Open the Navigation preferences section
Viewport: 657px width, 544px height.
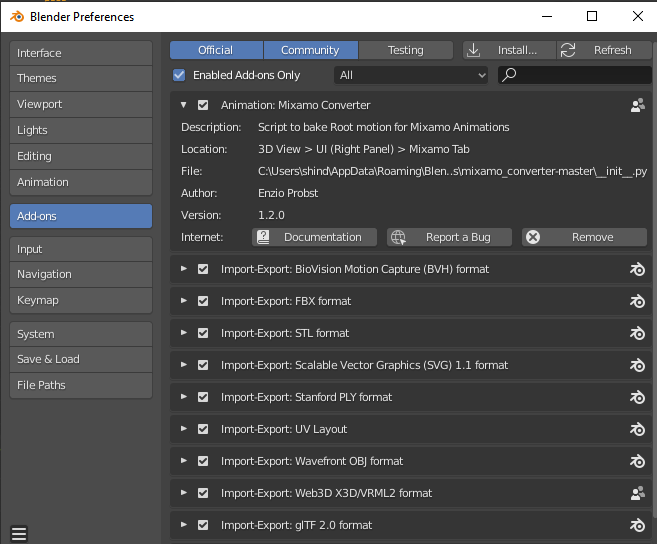click(x=81, y=275)
